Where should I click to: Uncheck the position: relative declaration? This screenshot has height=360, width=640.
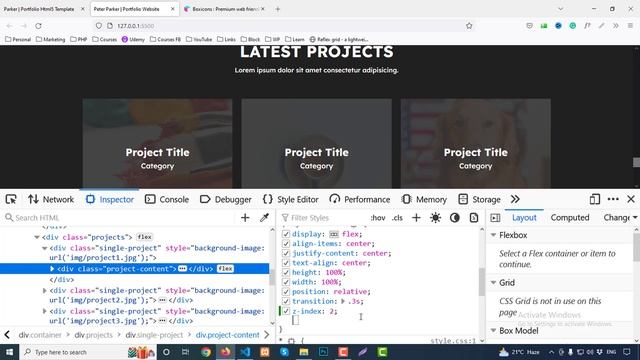(x=286, y=291)
